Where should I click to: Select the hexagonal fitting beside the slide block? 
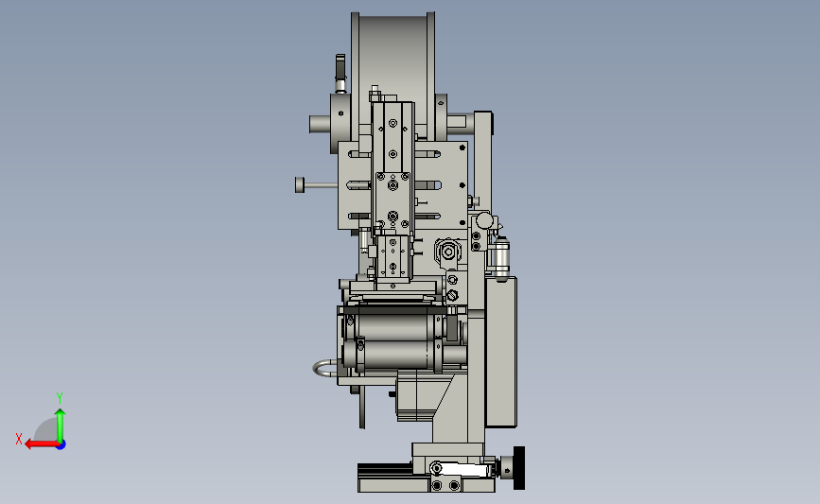(x=448, y=252)
